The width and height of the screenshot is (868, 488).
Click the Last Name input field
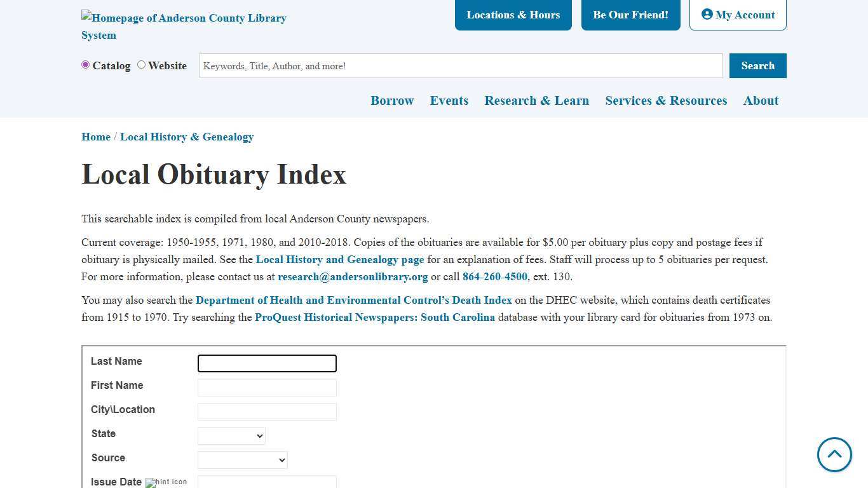pos(266,363)
